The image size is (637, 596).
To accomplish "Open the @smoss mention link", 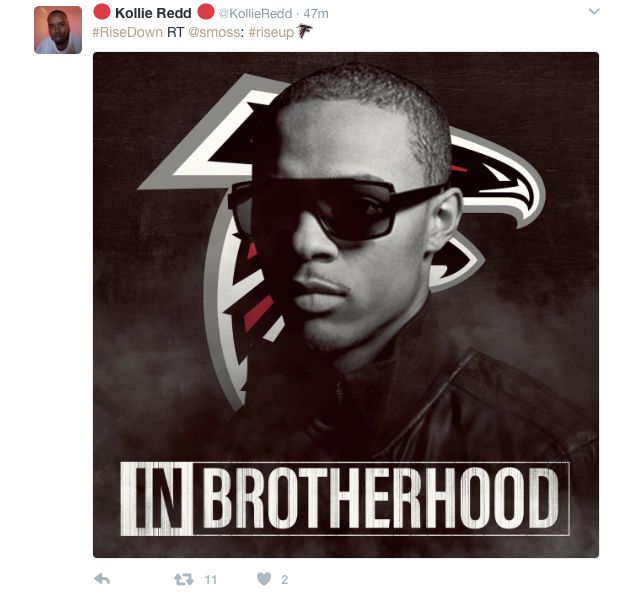I will pos(214,32).
